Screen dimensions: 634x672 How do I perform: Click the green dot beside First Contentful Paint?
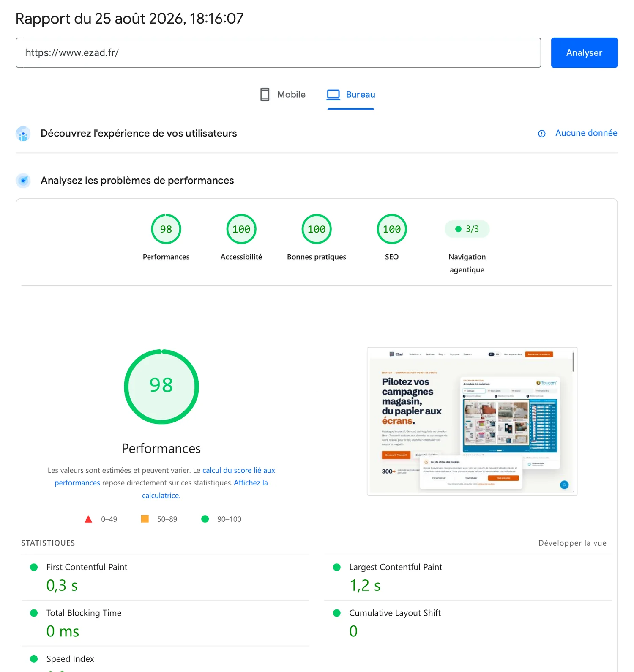click(x=34, y=567)
